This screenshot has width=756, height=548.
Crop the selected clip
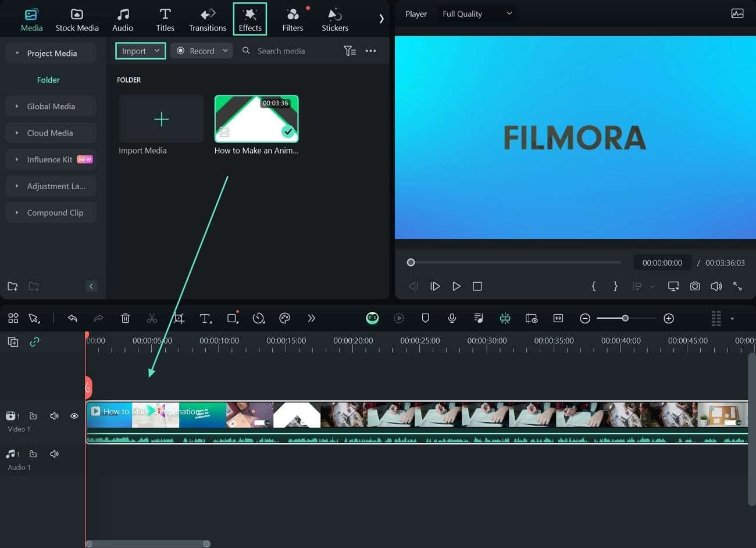(x=179, y=318)
